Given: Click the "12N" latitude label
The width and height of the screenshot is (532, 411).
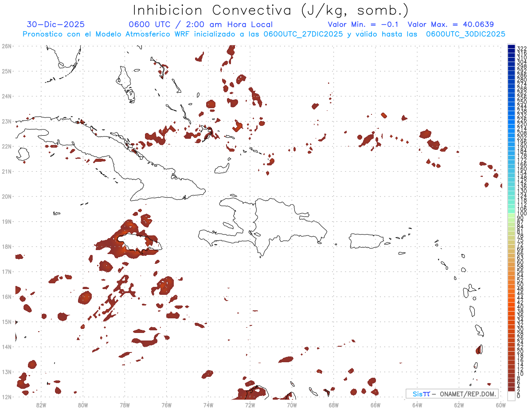Looking at the screenshot, I should click(7, 397).
